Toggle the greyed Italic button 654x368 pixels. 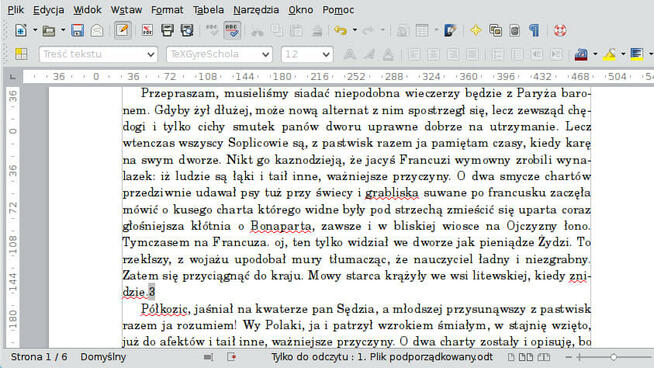[369, 54]
